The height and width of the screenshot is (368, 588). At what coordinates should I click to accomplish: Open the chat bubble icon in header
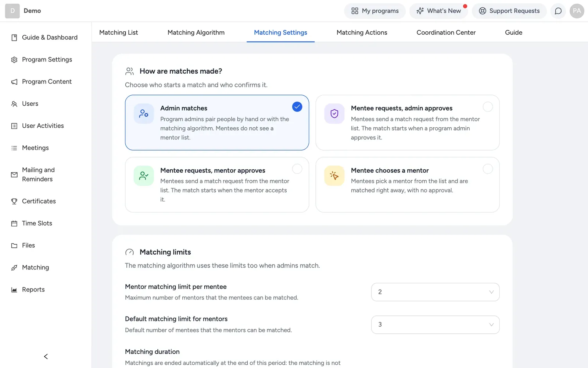558,11
